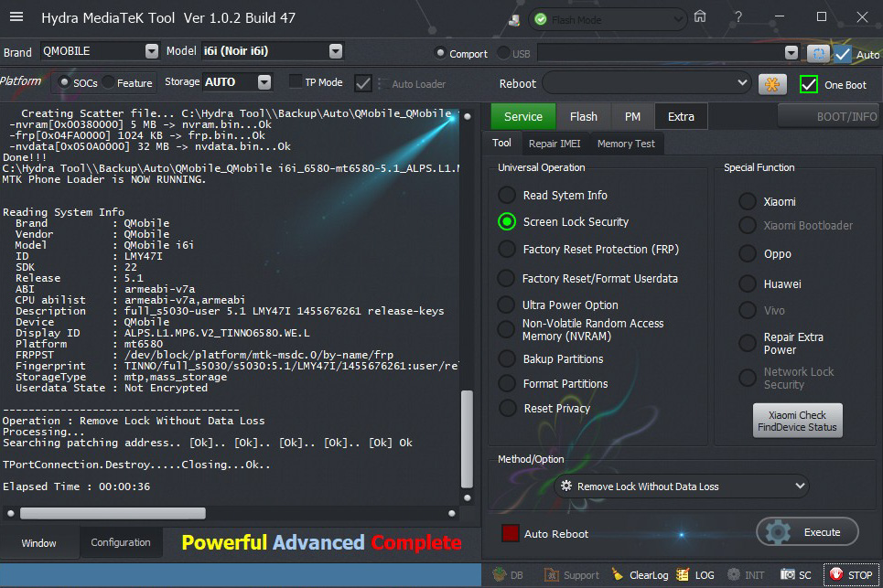Click Xiaomi Check FindDevice Status button

pyautogui.click(x=797, y=421)
